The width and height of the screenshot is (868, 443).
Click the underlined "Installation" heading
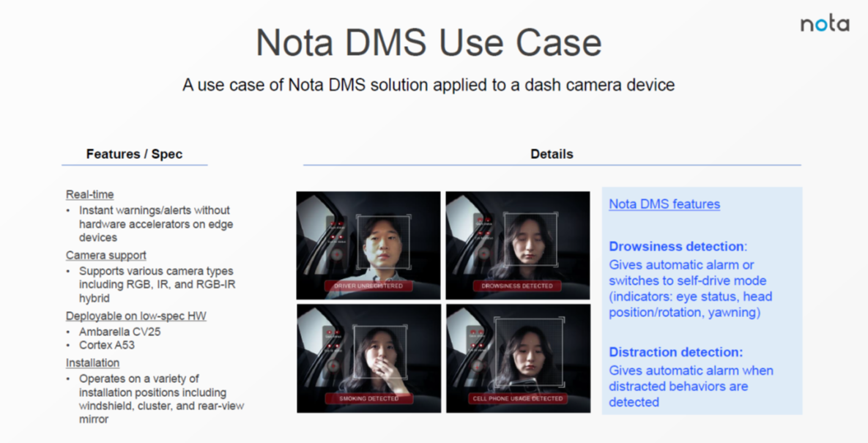92,362
